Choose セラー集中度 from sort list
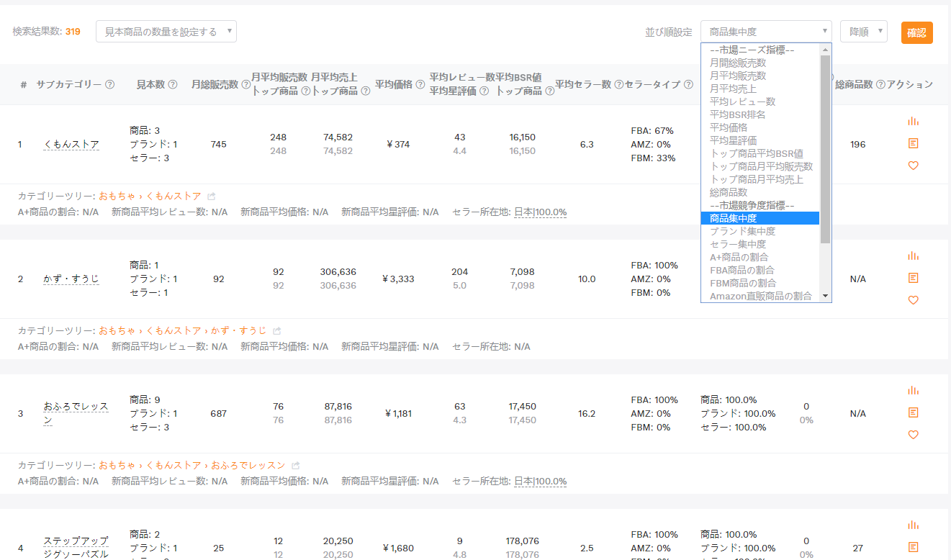This screenshot has height=560, width=951. click(760, 244)
